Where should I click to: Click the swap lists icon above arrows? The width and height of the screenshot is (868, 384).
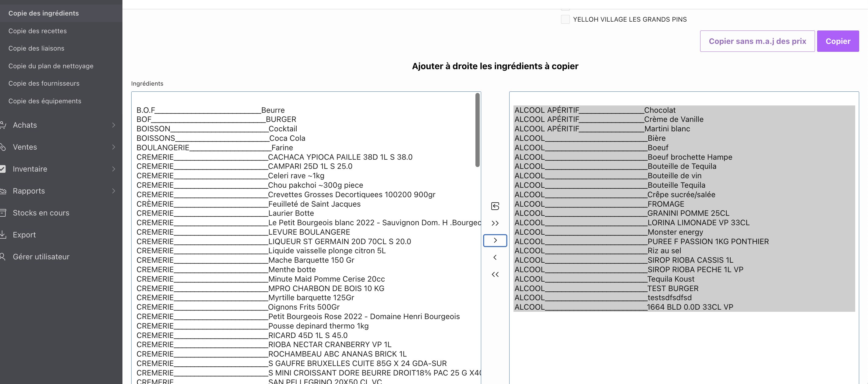[x=495, y=206]
